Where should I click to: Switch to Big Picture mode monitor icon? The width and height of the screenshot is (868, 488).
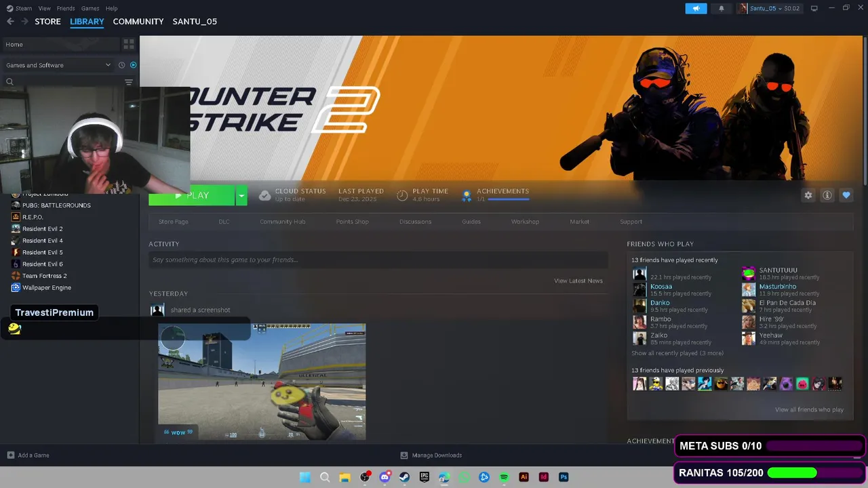pos(814,8)
